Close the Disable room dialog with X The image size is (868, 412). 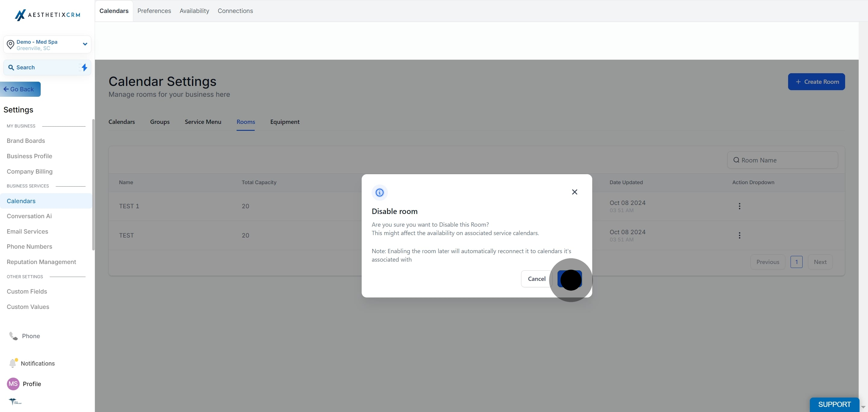tap(574, 192)
